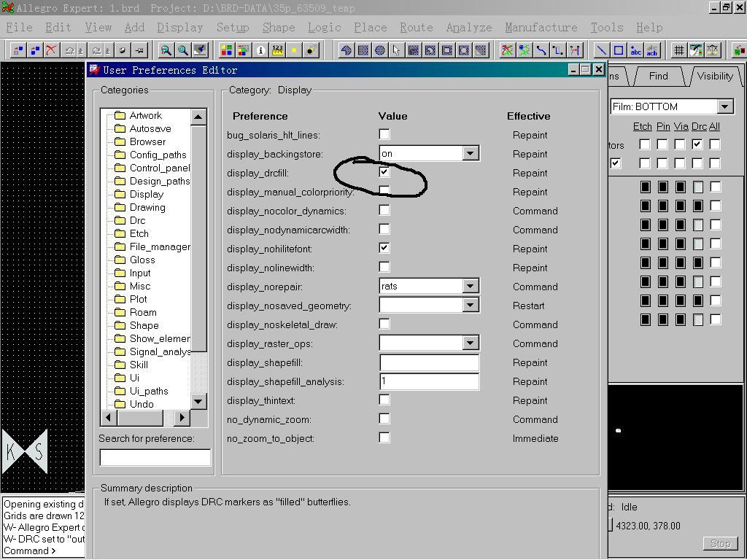Select the Copy tool icon in toolbar
The width and height of the screenshot is (747, 560).
coord(34,50)
